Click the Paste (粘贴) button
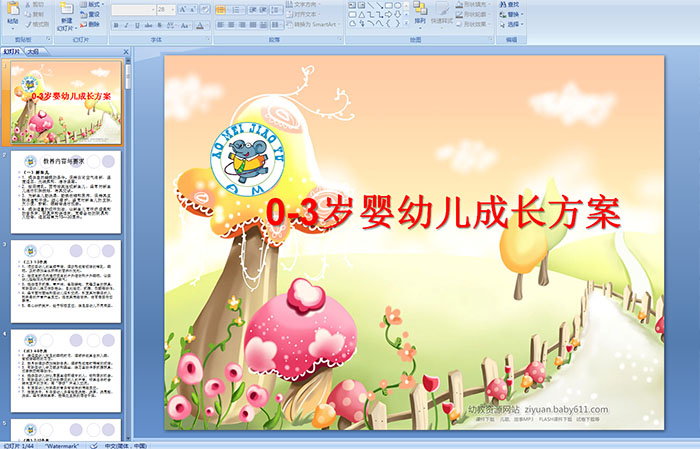Viewport: 700px width, 449px height. tap(13, 15)
